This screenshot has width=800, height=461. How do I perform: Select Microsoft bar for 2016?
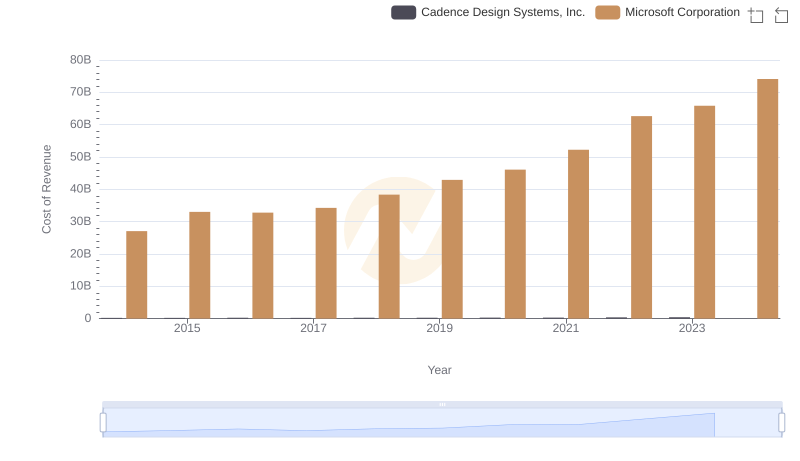tap(263, 266)
